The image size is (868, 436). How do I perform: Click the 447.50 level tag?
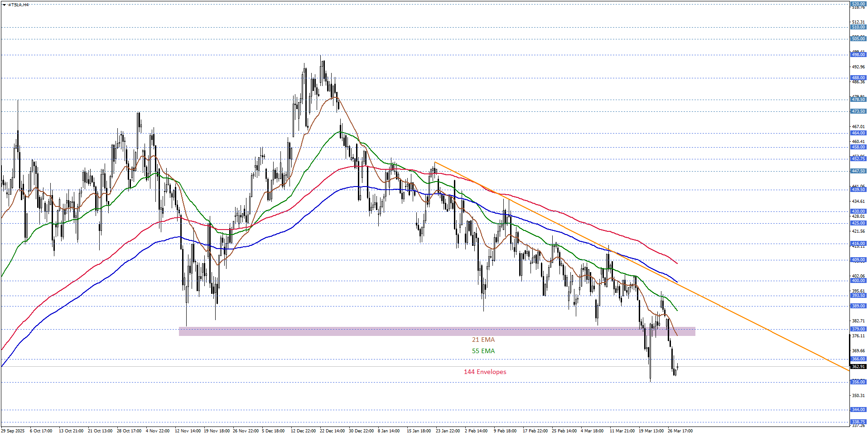point(858,171)
